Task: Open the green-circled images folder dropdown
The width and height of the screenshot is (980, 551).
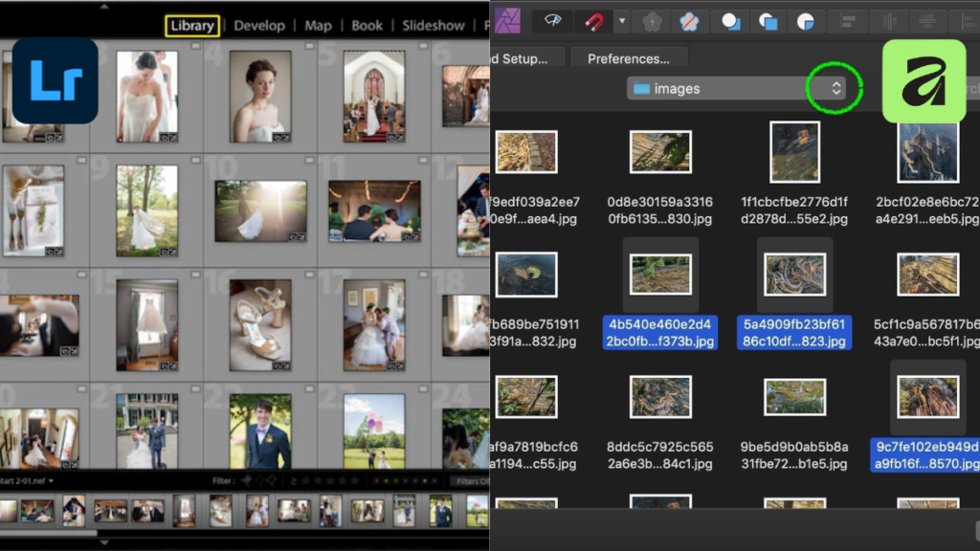Action: tap(835, 88)
